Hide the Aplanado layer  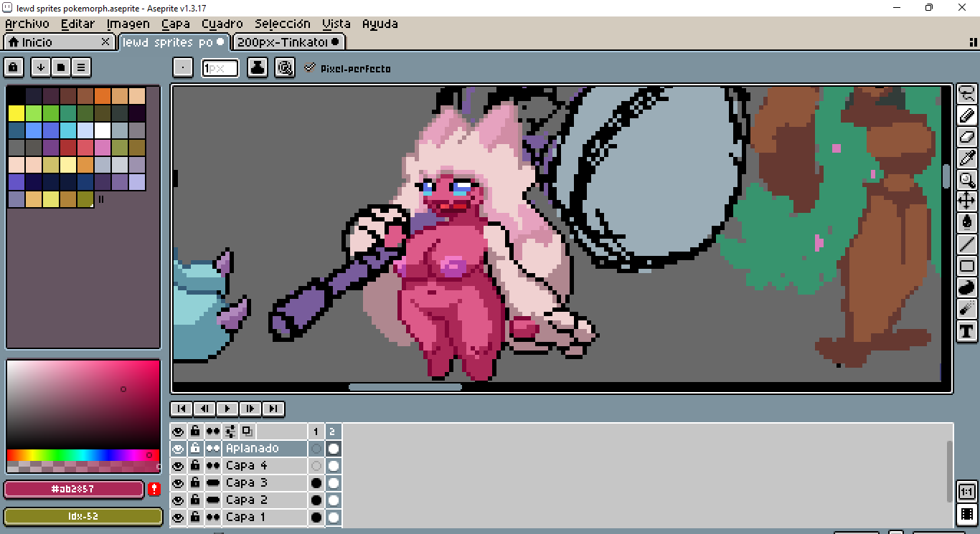click(178, 448)
